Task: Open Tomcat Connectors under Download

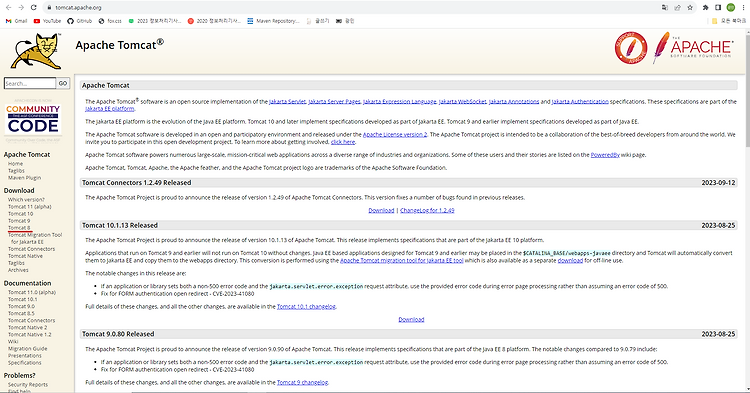Action: 32,249
